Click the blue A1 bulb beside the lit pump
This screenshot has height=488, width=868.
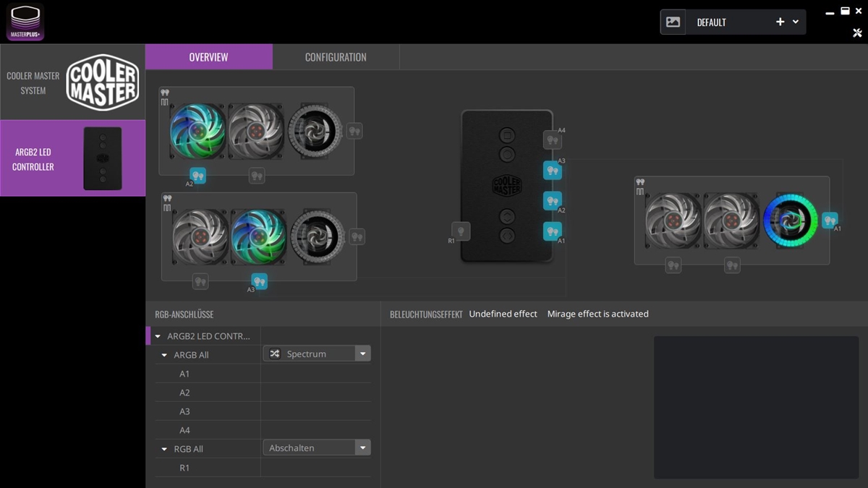(830, 220)
